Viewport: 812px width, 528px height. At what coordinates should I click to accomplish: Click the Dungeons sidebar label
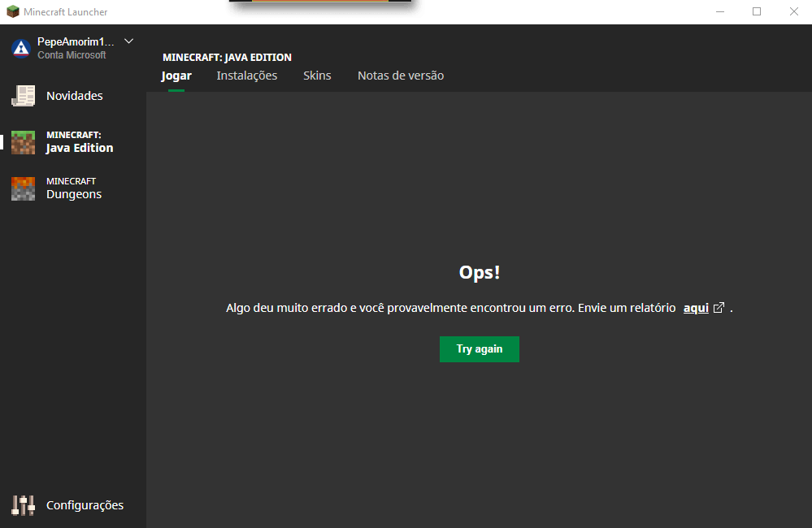tap(74, 194)
